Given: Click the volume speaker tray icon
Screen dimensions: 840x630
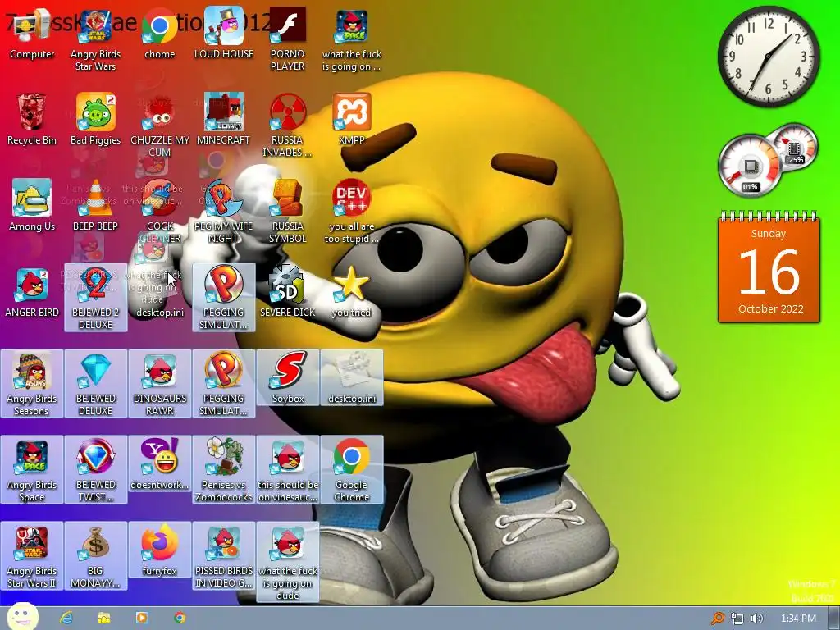Looking at the screenshot, I should point(757,619).
